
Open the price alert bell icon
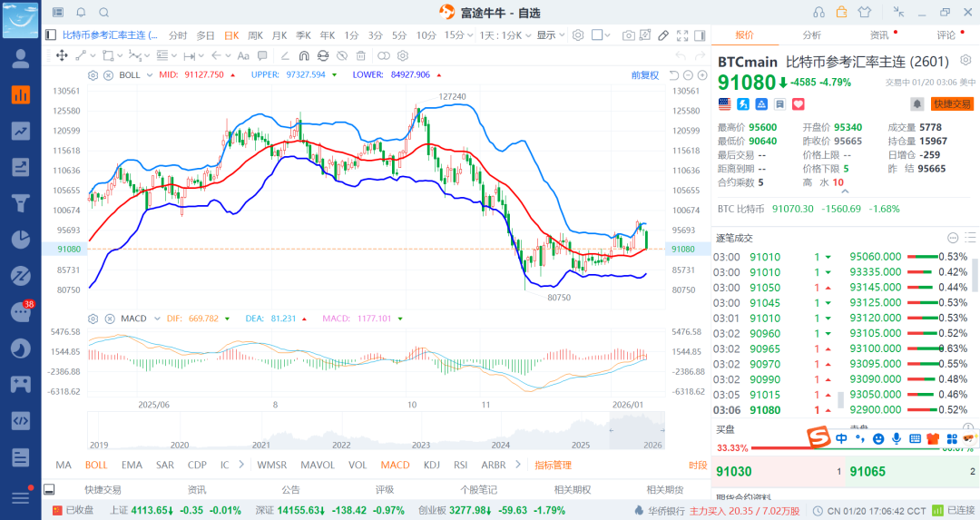917,104
